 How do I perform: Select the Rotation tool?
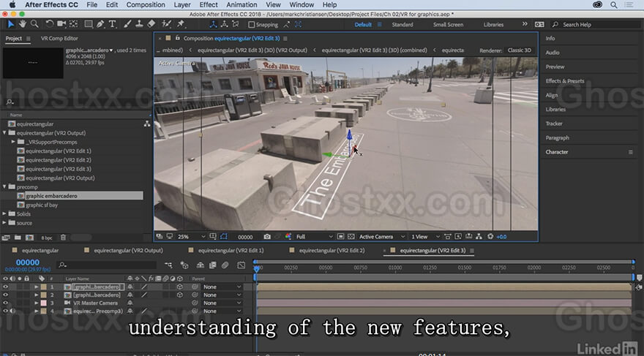pyautogui.click(x=49, y=24)
